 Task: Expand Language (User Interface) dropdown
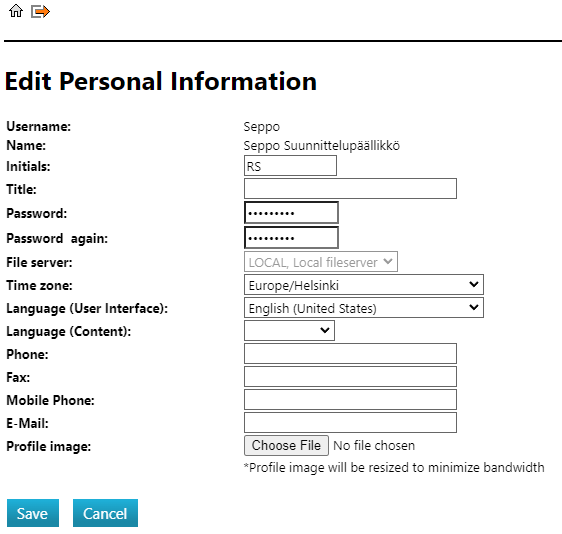tap(364, 308)
